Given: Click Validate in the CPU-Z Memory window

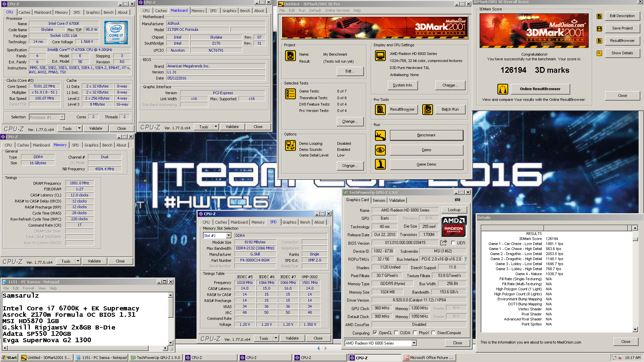Looking at the screenshot, I should tap(94, 261).
